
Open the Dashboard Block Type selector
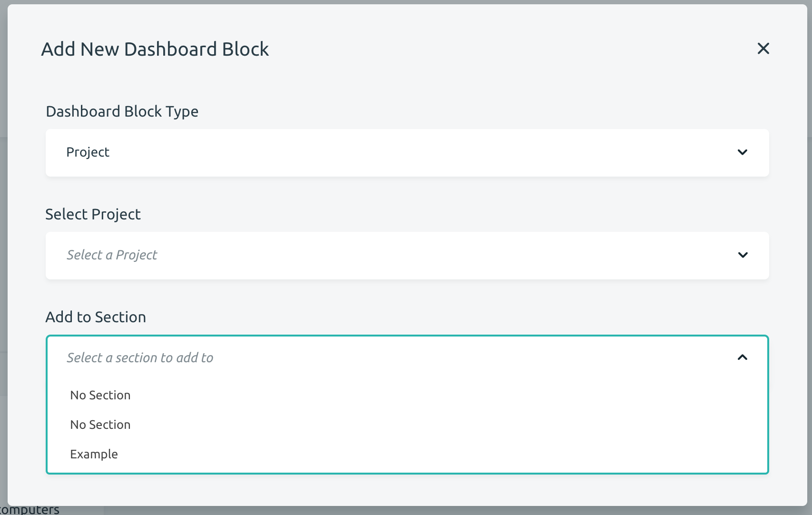coord(407,153)
